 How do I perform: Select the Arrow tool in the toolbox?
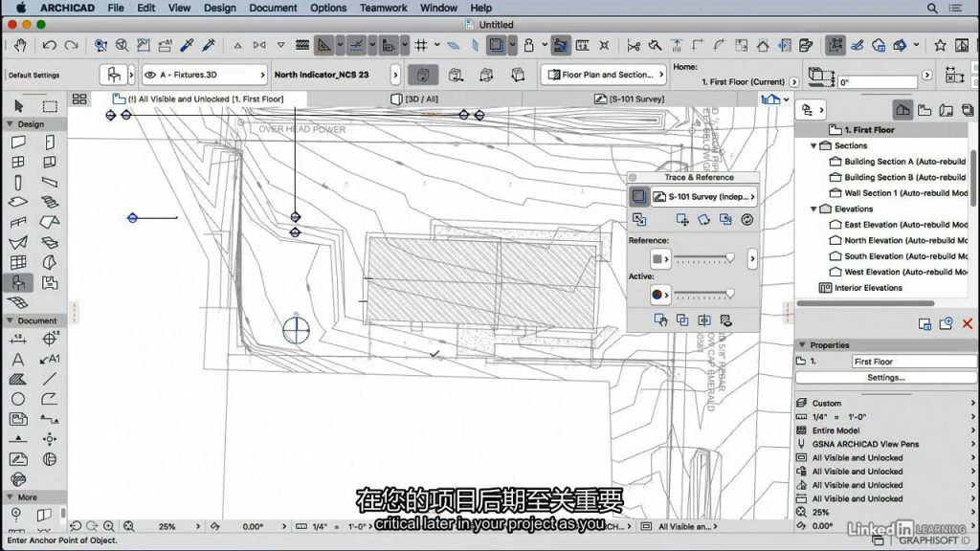[18, 105]
